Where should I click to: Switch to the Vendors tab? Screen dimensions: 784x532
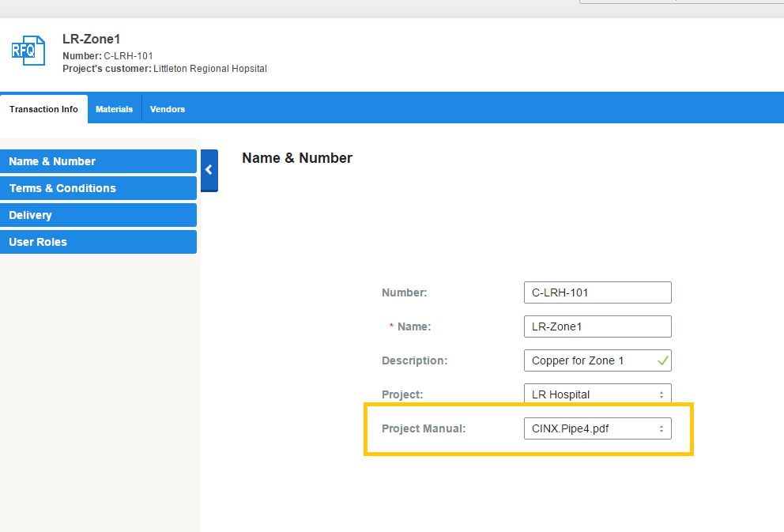[x=168, y=109]
